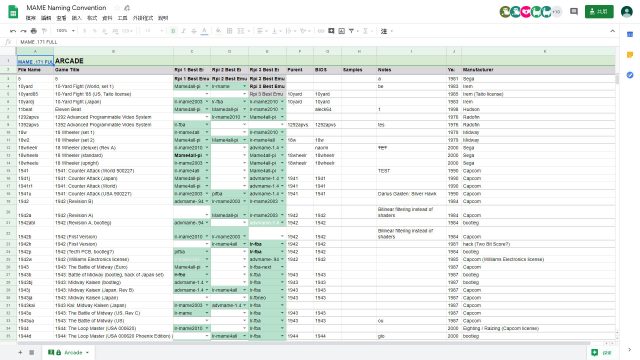Toggle bold formatting in the toolbar
This screenshot has width=640, height=360.
coord(173,31)
